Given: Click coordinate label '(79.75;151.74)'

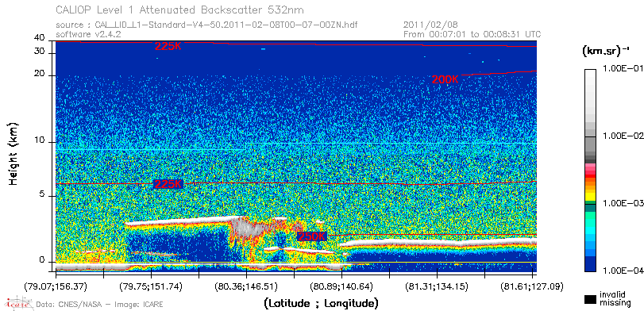Looking at the screenshot, I should click(x=151, y=286).
